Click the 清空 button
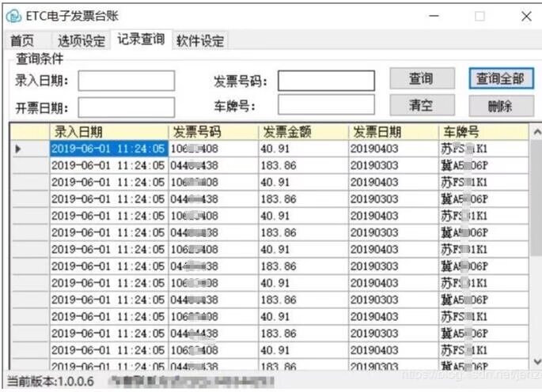 click(422, 105)
